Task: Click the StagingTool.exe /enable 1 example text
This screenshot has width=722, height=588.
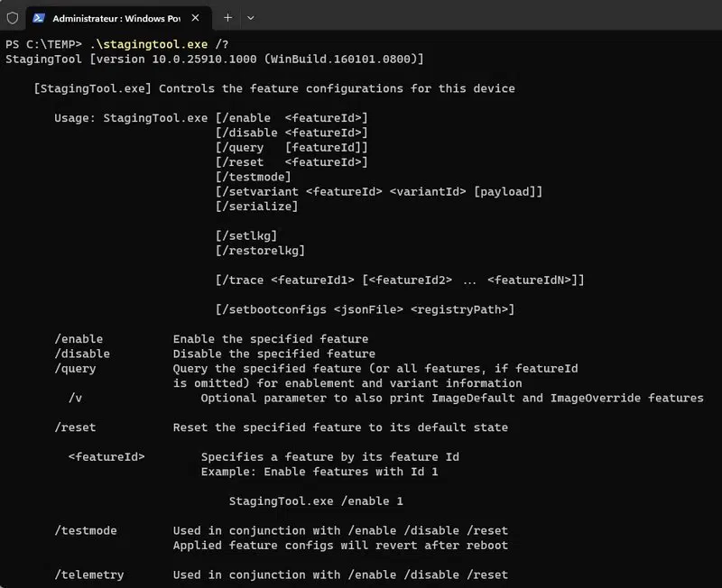Action: [x=315, y=501]
